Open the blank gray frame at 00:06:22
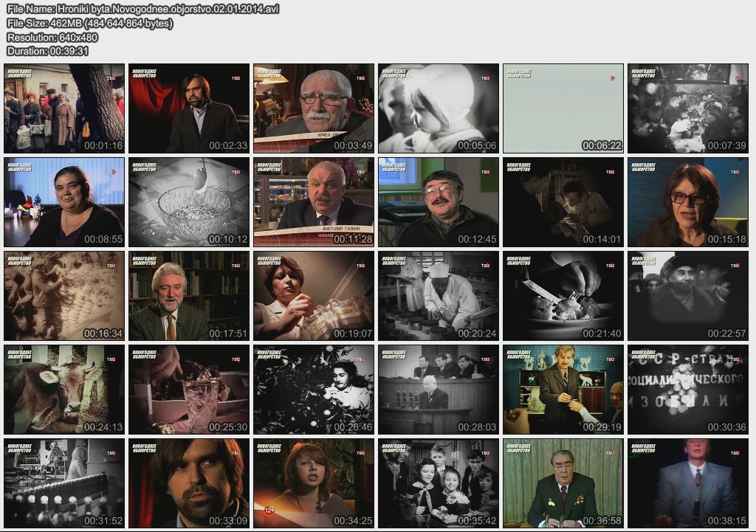The image size is (756, 532). click(563, 108)
